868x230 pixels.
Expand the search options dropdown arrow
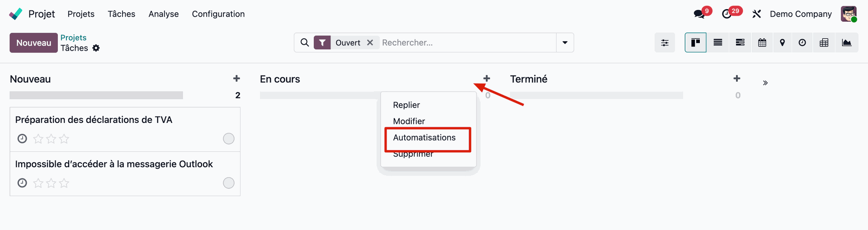[565, 42]
